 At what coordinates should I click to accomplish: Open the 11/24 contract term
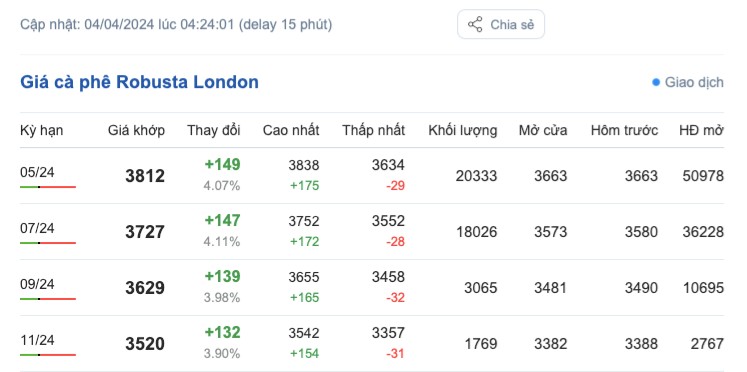37,340
